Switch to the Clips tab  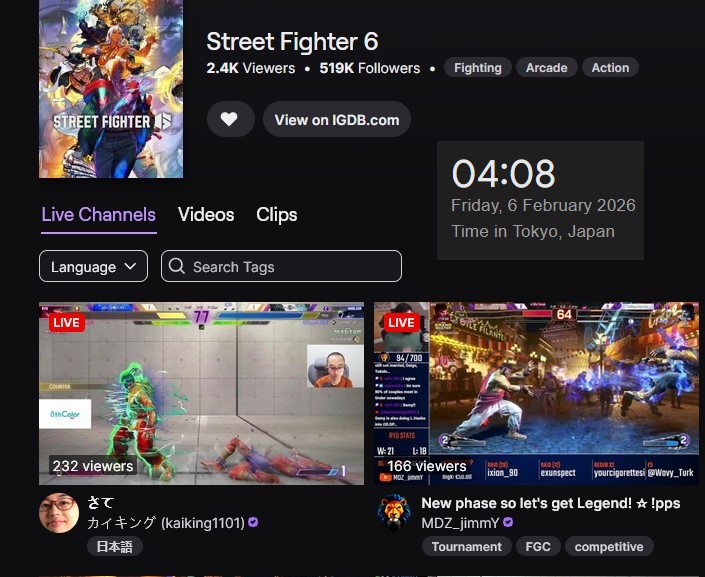click(x=277, y=215)
